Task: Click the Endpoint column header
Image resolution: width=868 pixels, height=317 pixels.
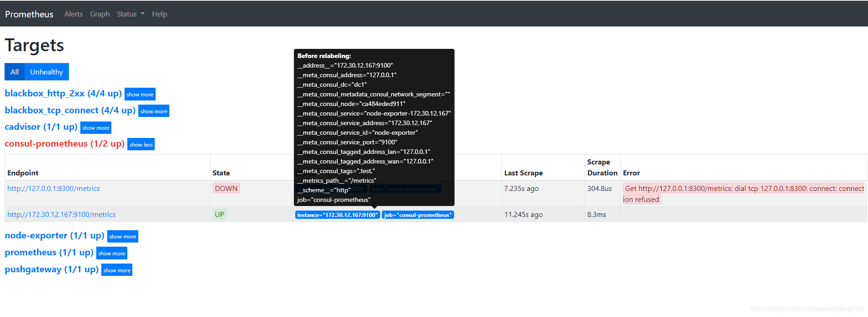Action: pos(23,173)
